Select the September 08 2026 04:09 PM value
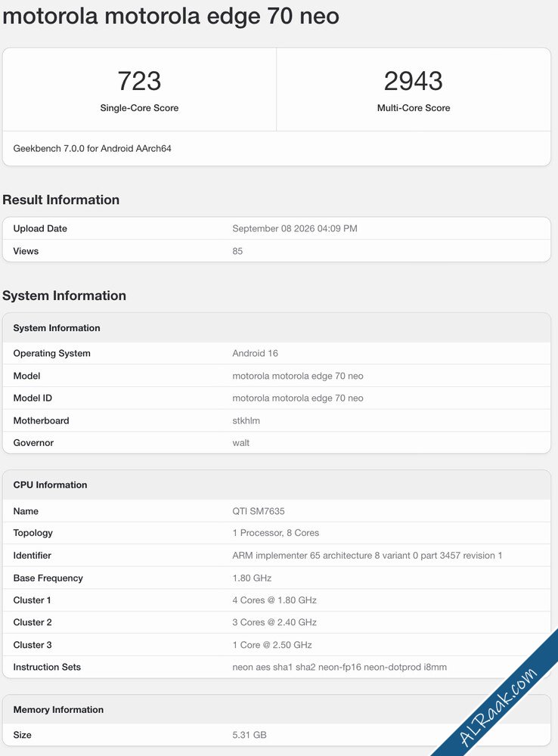This screenshot has height=756, width=558. (295, 228)
